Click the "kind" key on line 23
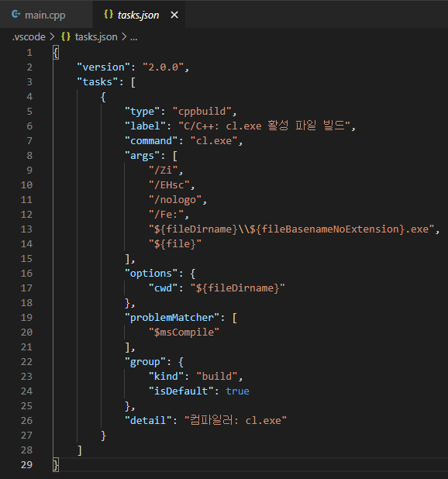The image size is (448, 479). pyautogui.click(x=167, y=377)
